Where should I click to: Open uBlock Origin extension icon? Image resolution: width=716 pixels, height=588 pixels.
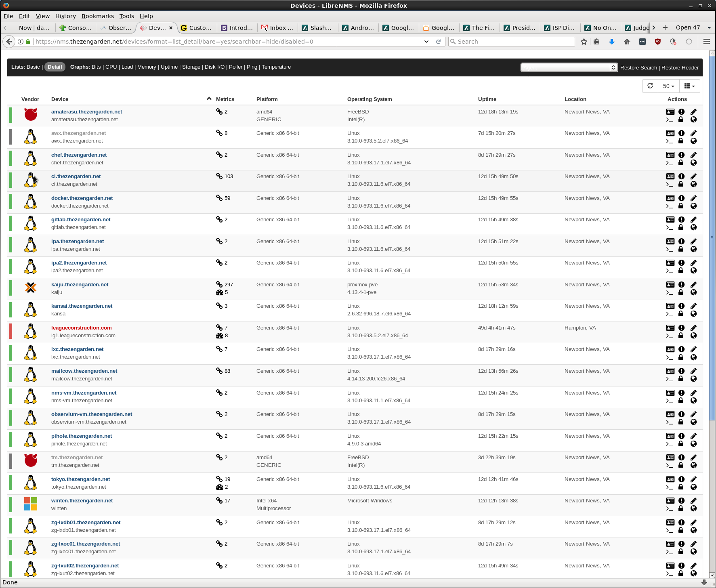click(x=658, y=42)
